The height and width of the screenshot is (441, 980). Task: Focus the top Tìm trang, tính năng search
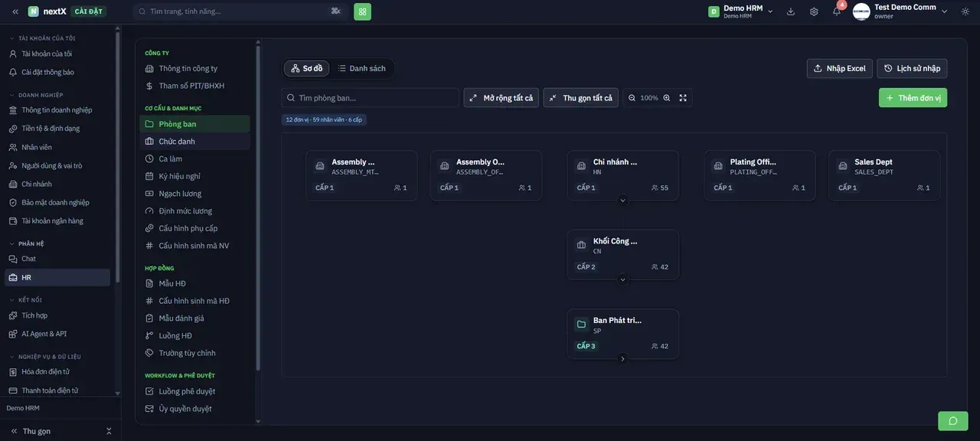click(x=240, y=11)
